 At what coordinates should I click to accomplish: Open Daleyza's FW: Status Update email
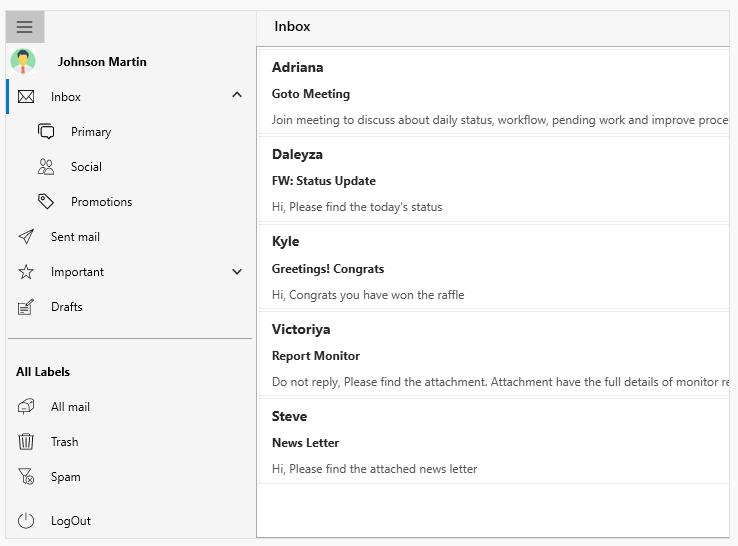pos(494,179)
